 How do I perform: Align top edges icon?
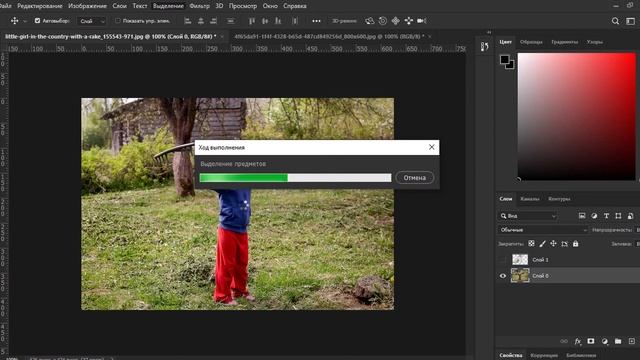pos(252,21)
